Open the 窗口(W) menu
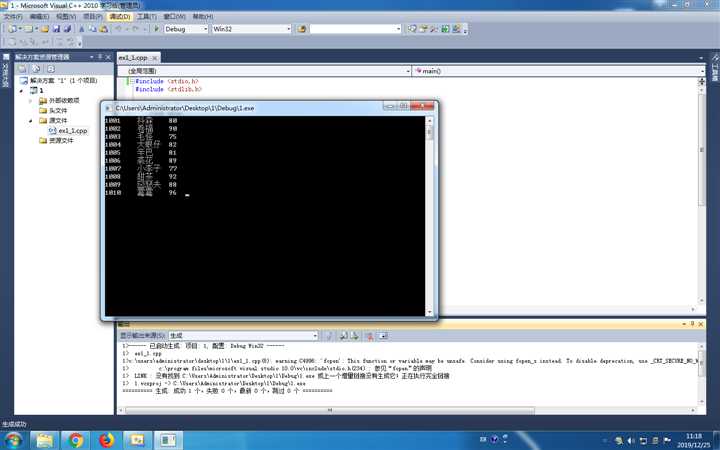 click(x=175, y=17)
